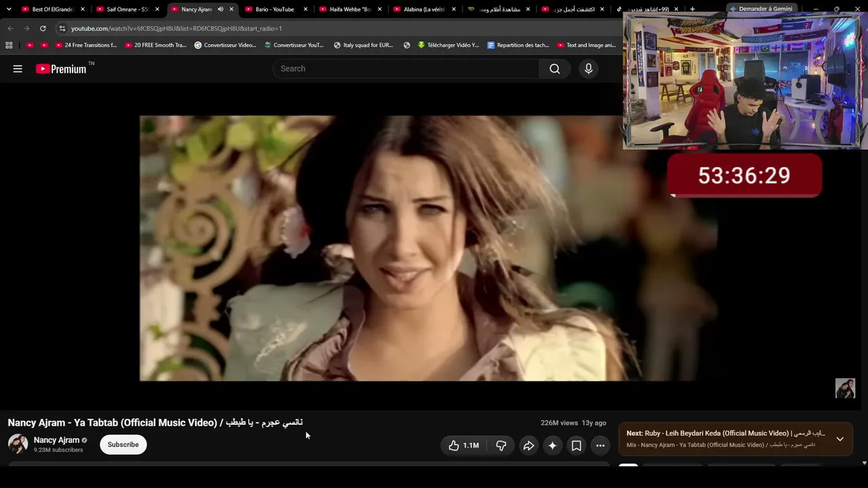
Task: Click the 226M views count text
Action: pos(559,423)
